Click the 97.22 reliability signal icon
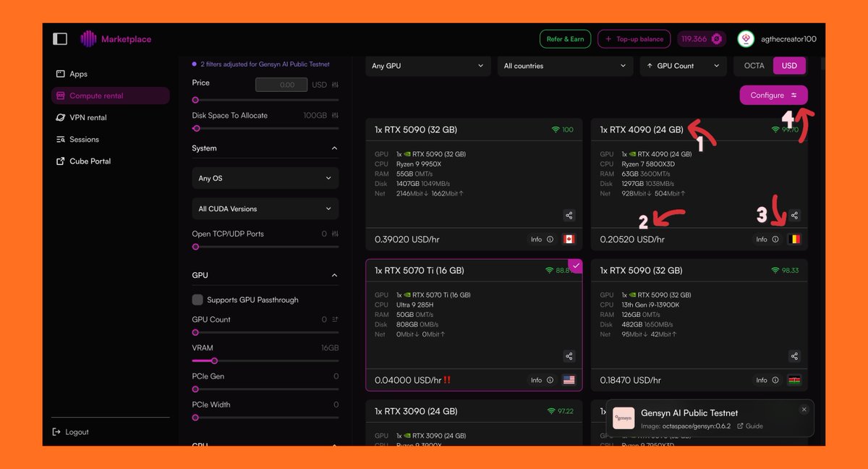This screenshot has height=469, width=868. coord(551,411)
